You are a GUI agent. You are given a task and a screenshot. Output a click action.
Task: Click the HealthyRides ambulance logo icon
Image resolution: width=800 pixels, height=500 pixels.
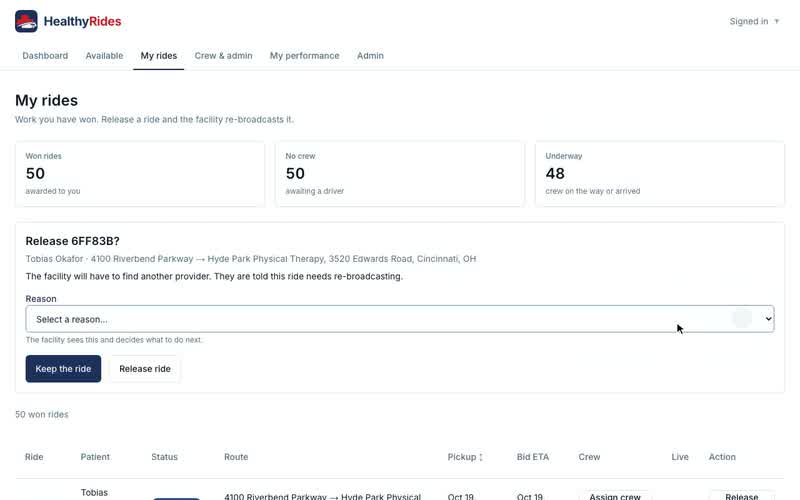26,21
